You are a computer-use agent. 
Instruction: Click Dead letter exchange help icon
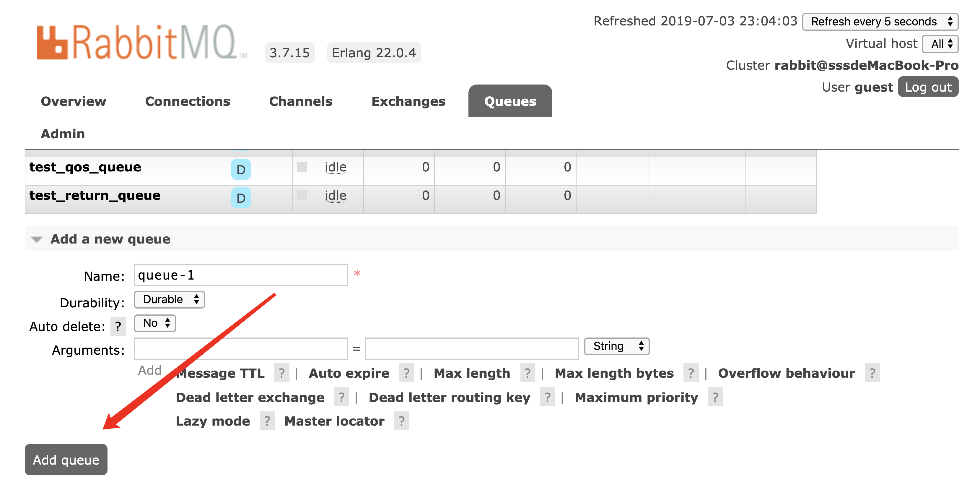(x=341, y=397)
